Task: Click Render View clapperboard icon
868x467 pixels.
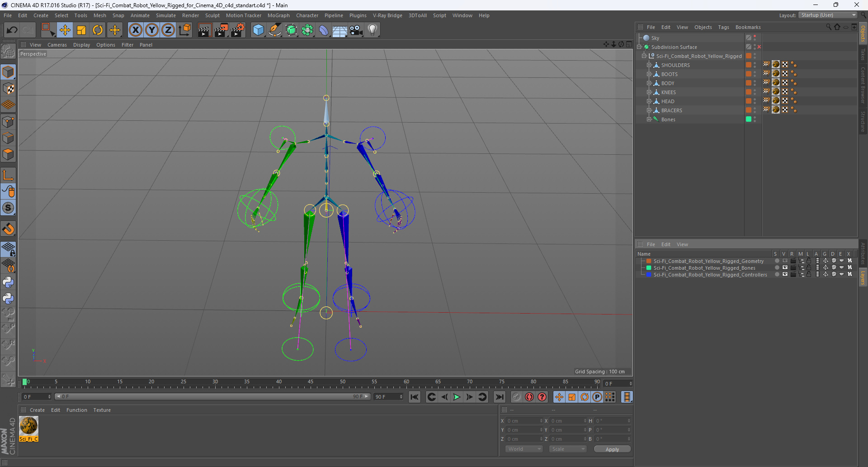Action: (204, 30)
